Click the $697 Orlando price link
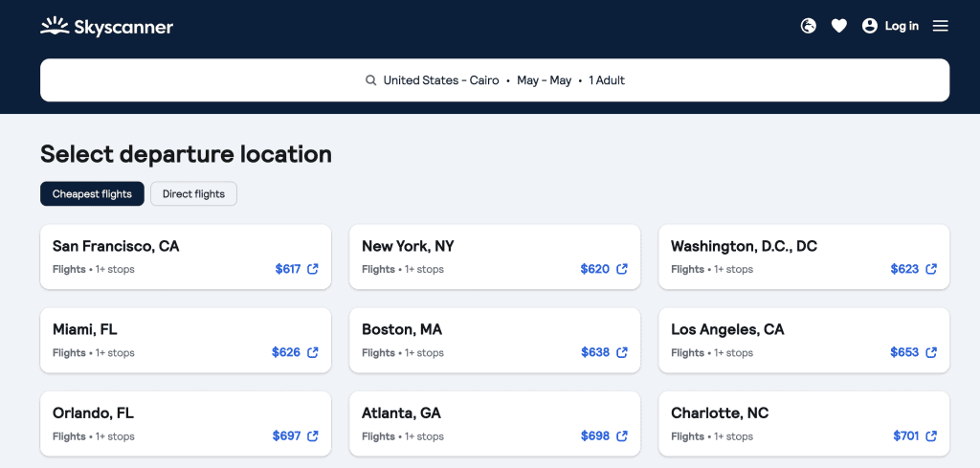 (287, 436)
